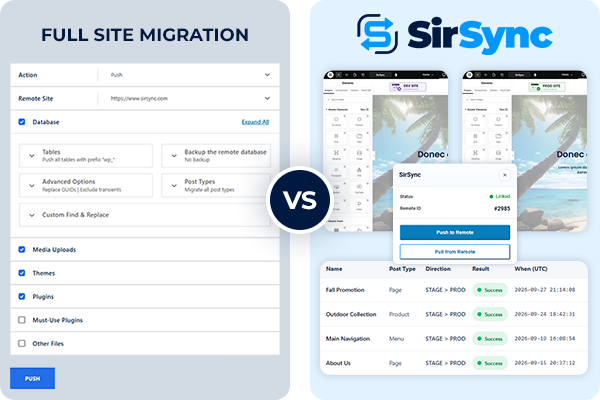Image resolution: width=600 pixels, height=400 pixels.
Task: Click the When (UTC) column header
Action: tap(531, 269)
